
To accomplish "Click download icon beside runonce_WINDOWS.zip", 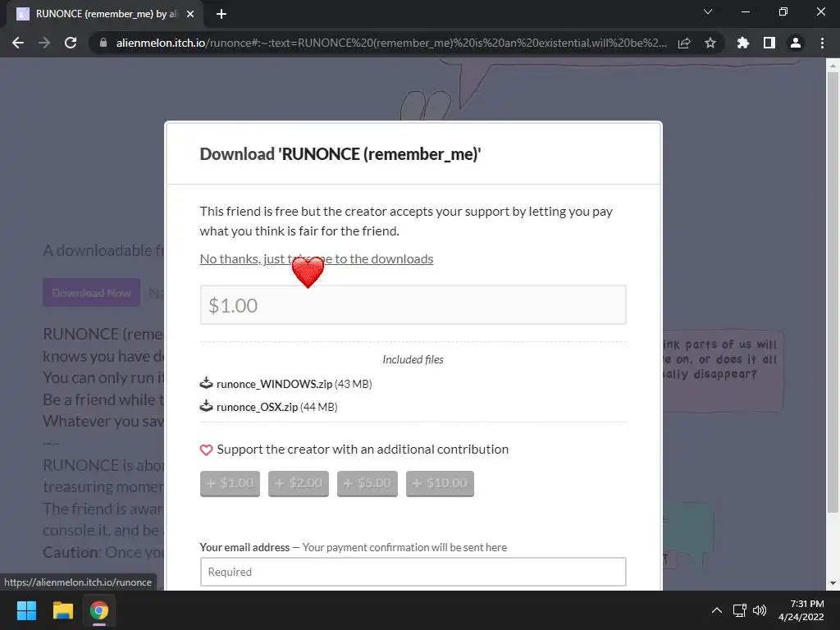I will pyautogui.click(x=206, y=383).
